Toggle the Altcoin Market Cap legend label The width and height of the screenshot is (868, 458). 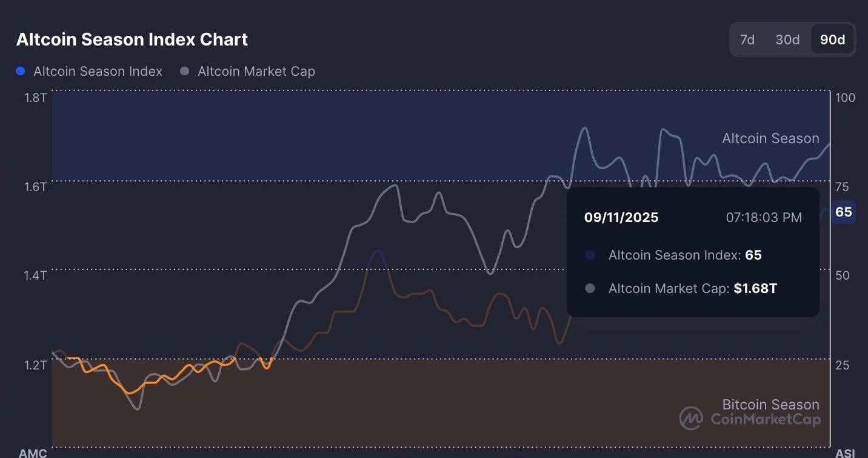pos(256,72)
